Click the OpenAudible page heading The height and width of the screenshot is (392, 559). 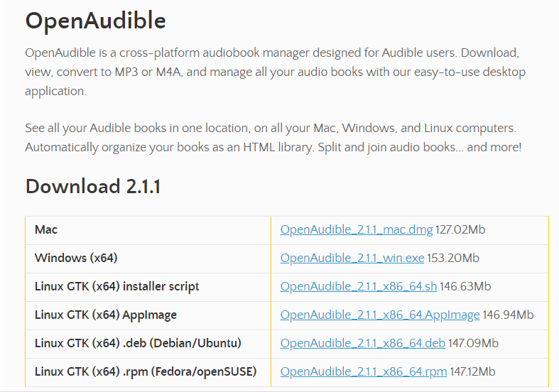click(x=95, y=21)
